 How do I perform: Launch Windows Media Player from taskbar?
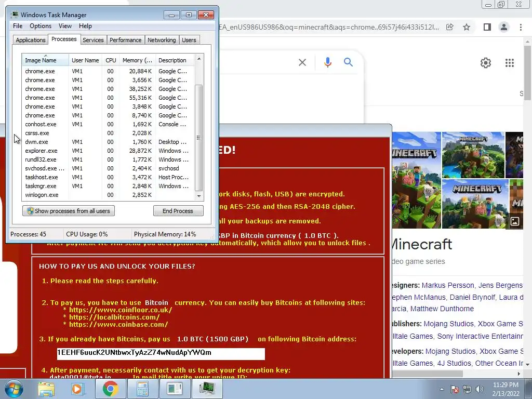77,389
